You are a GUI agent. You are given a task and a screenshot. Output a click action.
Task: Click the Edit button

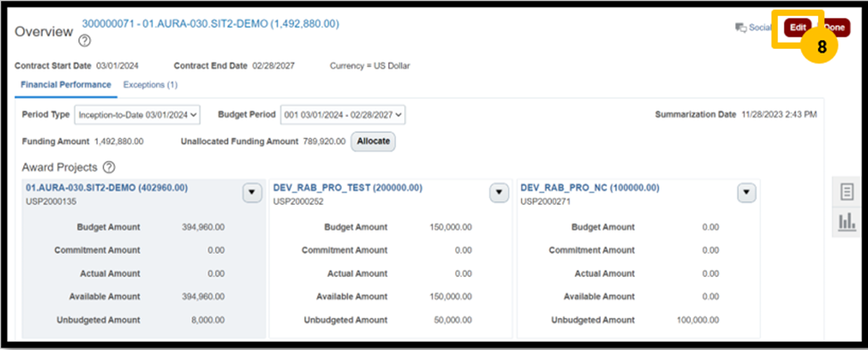pyautogui.click(x=798, y=27)
